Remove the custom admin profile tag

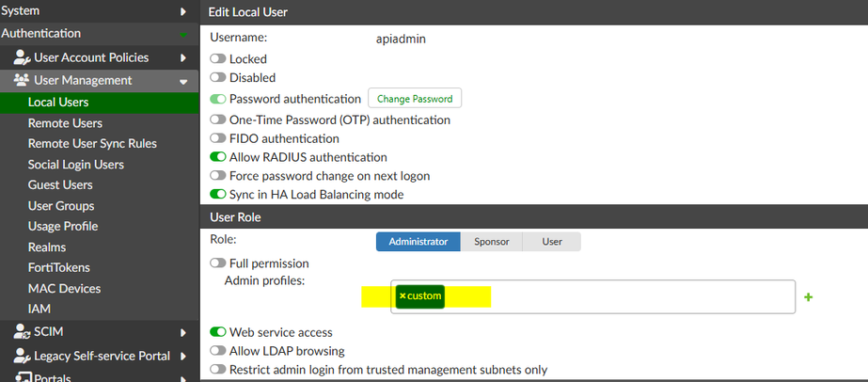402,296
